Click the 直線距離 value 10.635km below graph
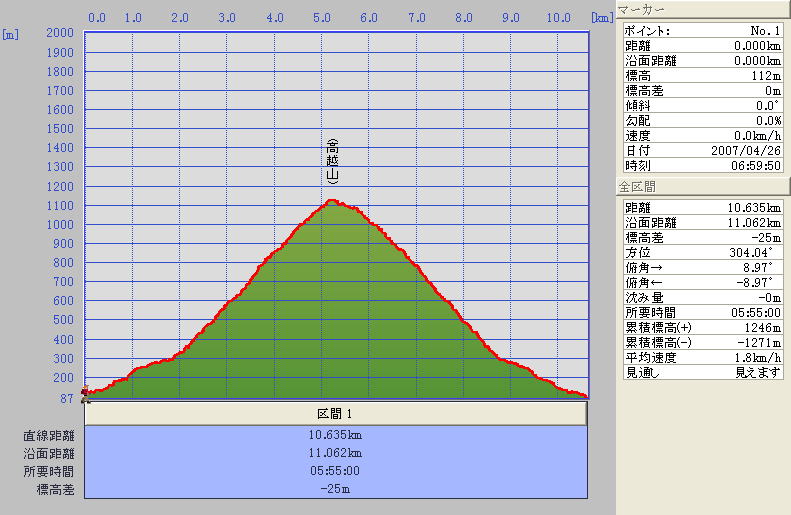Image resolution: width=791 pixels, height=515 pixels. point(335,435)
